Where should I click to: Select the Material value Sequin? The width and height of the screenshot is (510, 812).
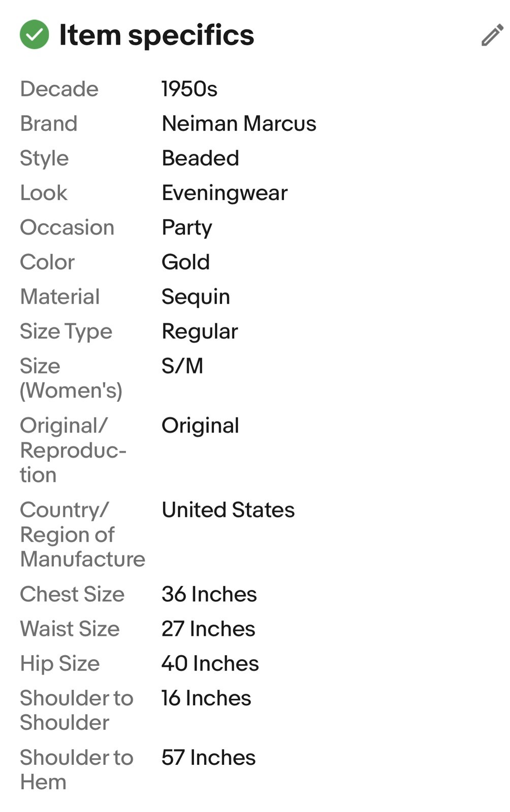(x=196, y=297)
